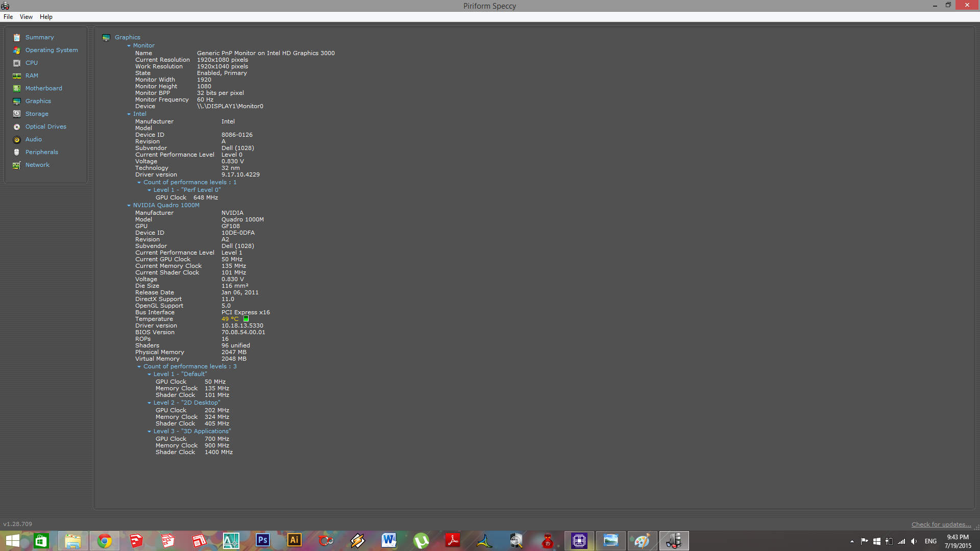Open the Storage drive icon
Viewport: 980px width, 551px height.
click(17, 114)
